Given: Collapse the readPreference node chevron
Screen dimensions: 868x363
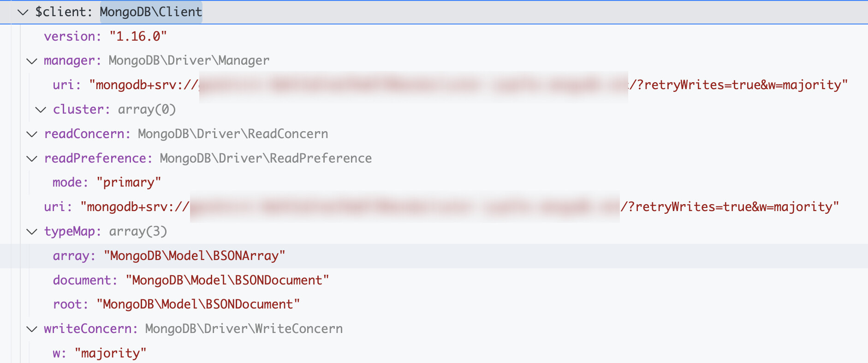Looking at the screenshot, I should point(32,159).
